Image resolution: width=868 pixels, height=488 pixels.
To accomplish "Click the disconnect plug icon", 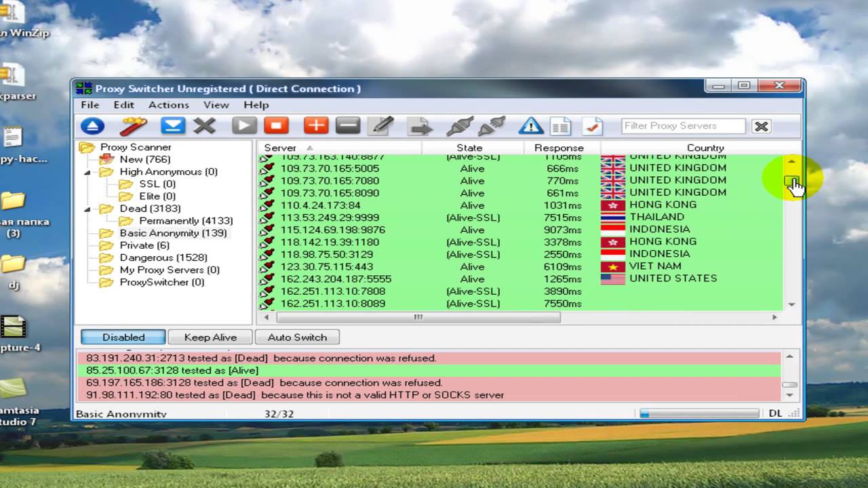I will 492,126.
